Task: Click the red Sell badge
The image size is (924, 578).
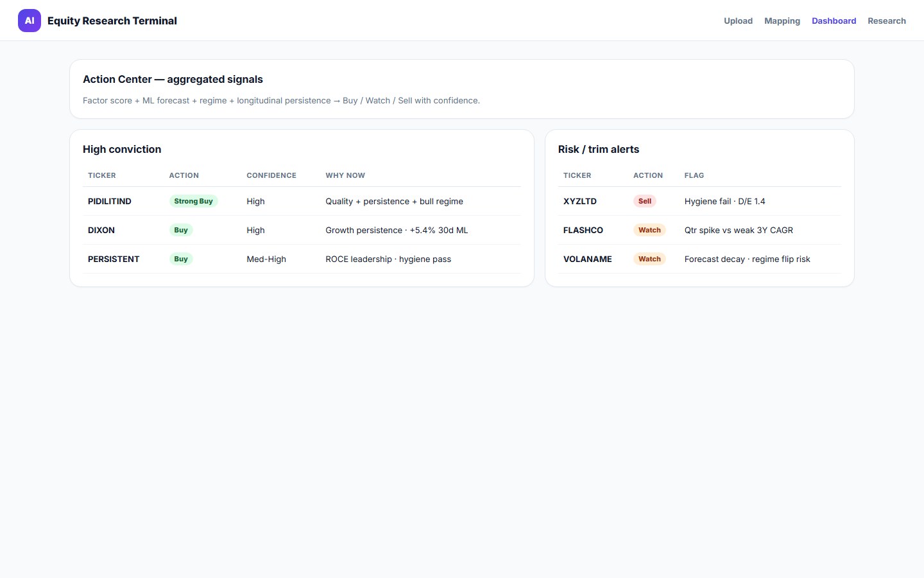Action: click(645, 201)
